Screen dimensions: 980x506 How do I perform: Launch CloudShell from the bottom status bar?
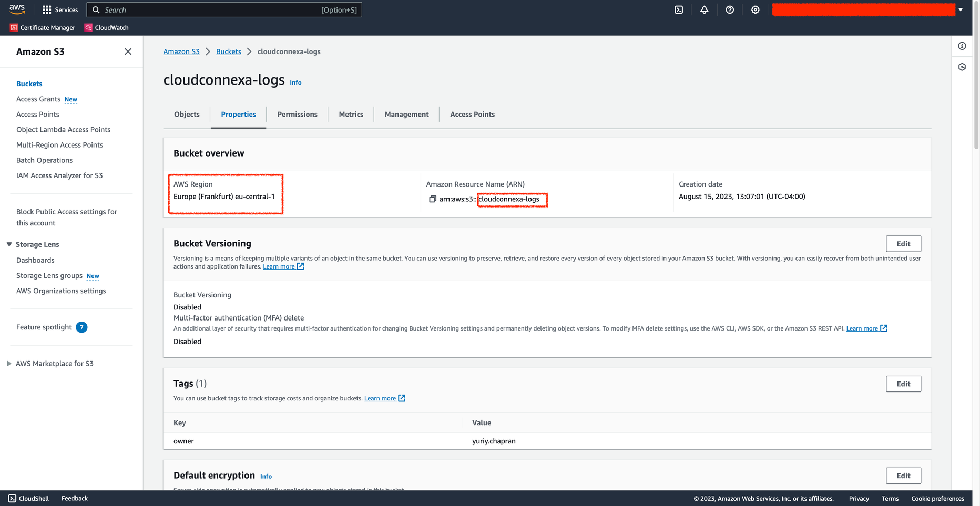(x=28, y=498)
